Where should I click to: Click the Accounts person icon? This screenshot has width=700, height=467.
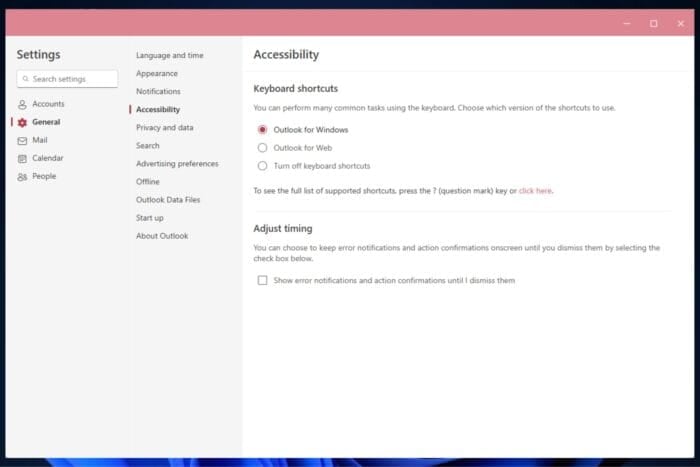[22, 104]
